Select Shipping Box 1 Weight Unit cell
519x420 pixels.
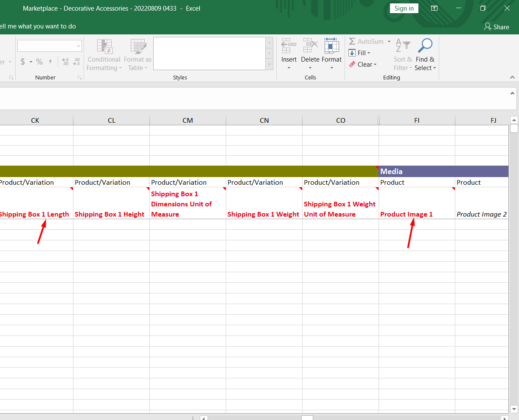pos(341,203)
